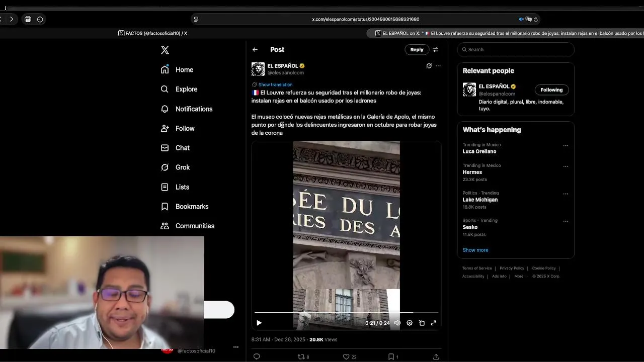Open Explore in sidebar
Viewport: 644px width, 362px height.
179,89
